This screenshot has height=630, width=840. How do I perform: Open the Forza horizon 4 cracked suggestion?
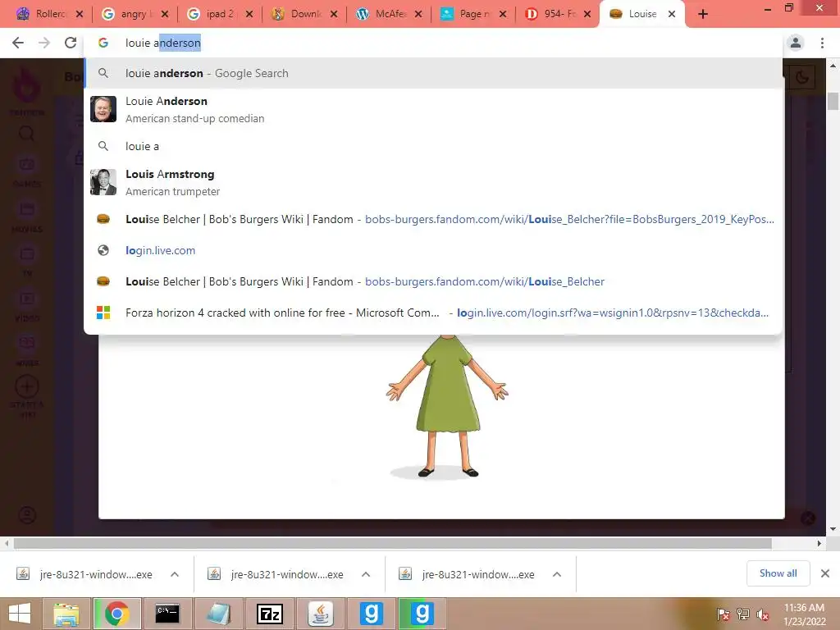click(x=433, y=313)
